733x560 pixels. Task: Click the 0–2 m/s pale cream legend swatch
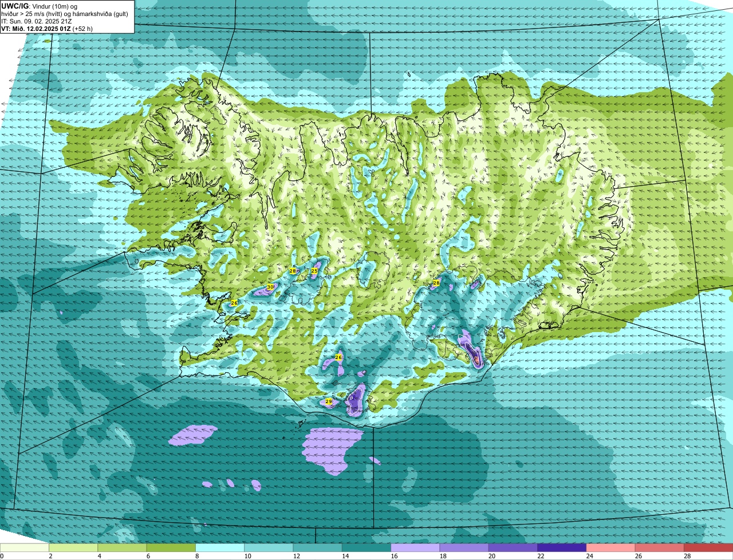pyautogui.click(x=25, y=547)
